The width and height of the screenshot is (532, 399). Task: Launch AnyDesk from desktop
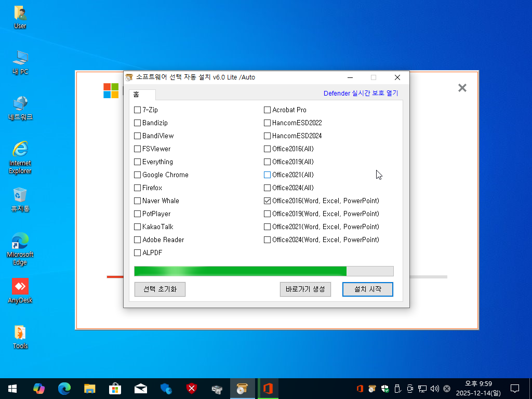click(x=20, y=291)
